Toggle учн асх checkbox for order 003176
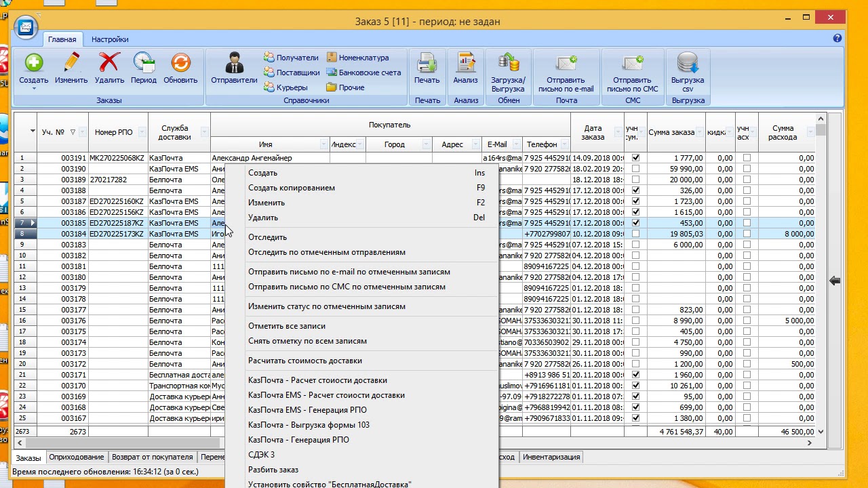The image size is (868, 488). tap(747, 321)
